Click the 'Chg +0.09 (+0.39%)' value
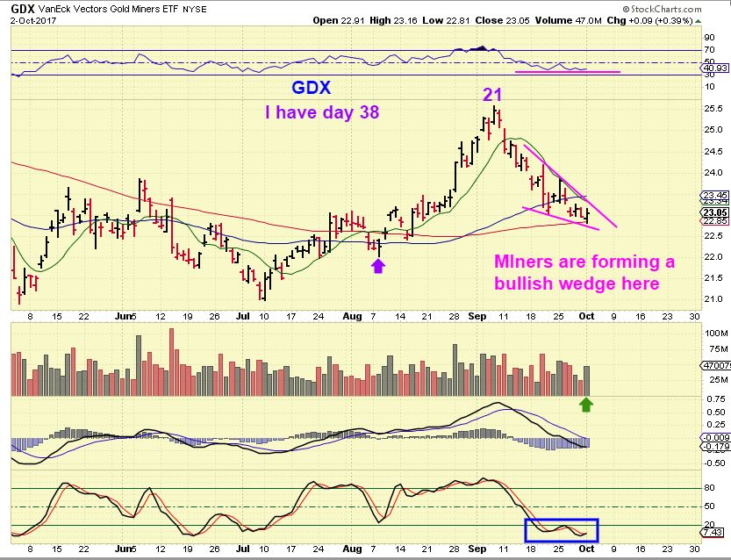 pos(650,20)
